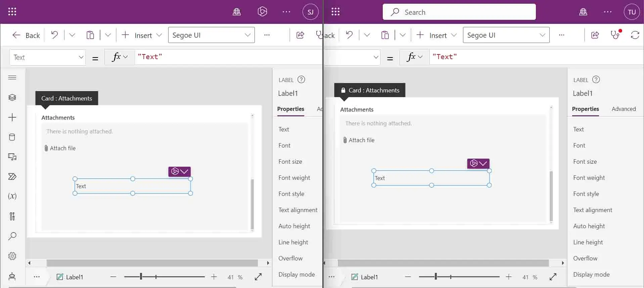
Task: Open the TU account avatar
Action: click(x=632, y=12)
